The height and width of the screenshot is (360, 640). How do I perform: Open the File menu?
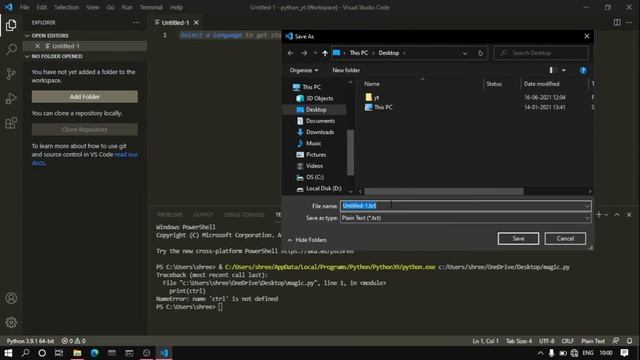(24, 7)
